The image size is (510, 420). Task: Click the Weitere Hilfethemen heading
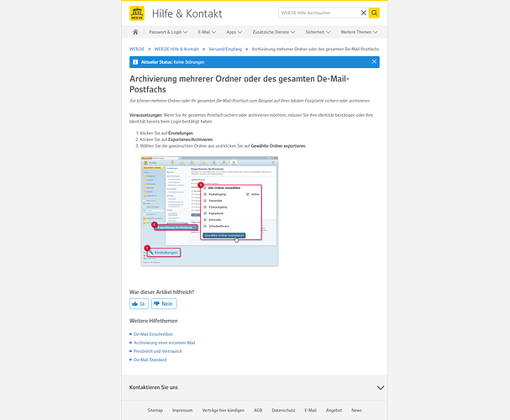coord(154,321)
